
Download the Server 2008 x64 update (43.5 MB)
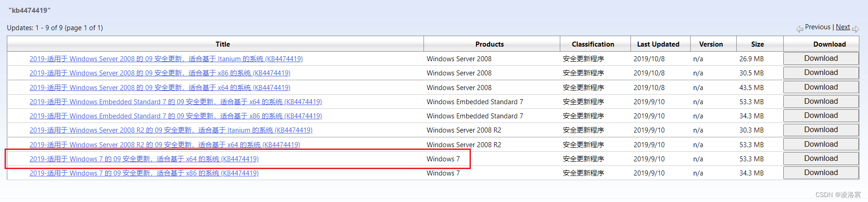pos(821,87)
